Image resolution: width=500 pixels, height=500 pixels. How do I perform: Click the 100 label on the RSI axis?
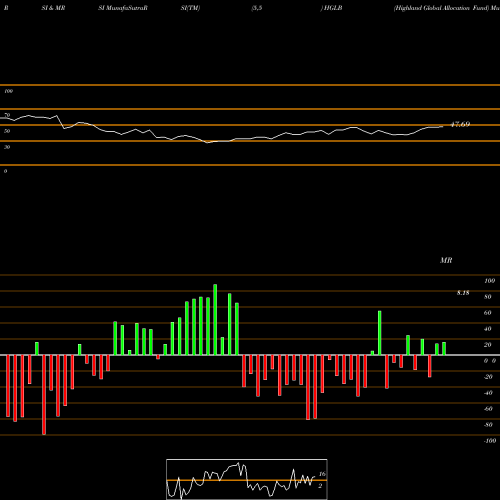8,91
